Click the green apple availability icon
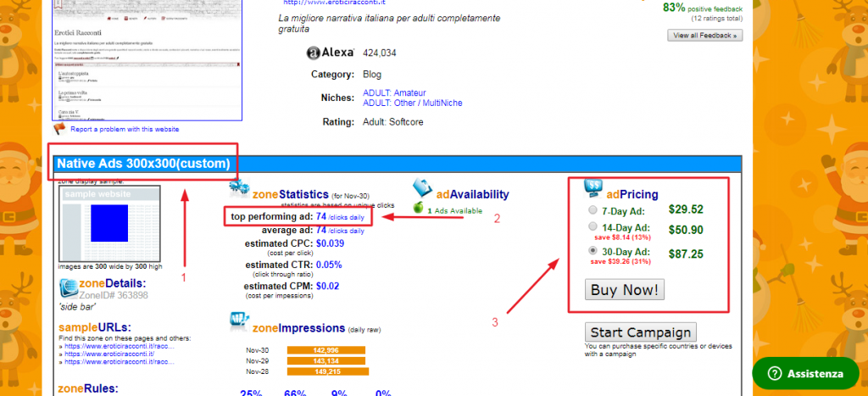This screenshot has width=868, height=396. (417, 208)
